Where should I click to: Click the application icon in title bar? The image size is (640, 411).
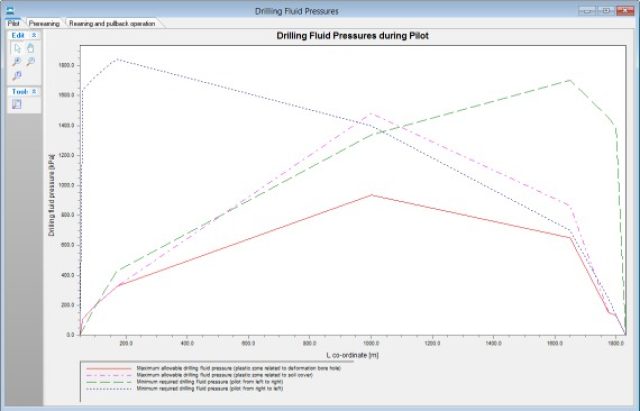[10, 8]
